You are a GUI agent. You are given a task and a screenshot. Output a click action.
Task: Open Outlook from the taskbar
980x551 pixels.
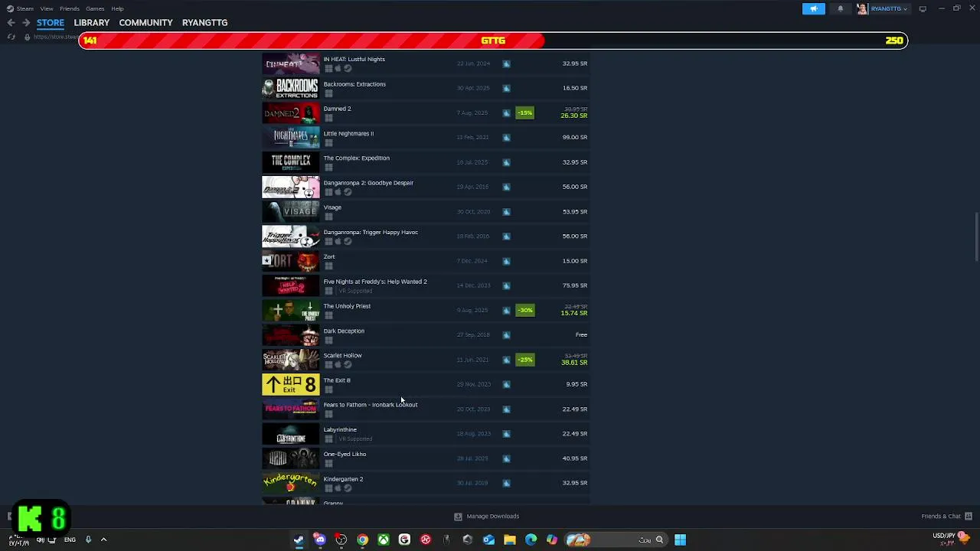(488, 540)
